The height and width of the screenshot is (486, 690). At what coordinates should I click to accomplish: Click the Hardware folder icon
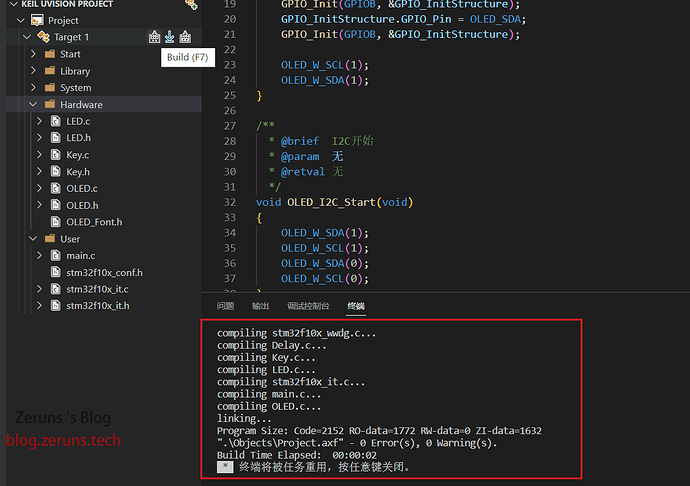(x=48, y=105)
